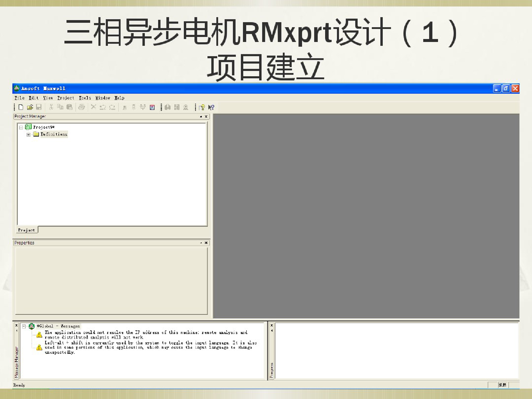Pin the Project Manager panel arrow
Image resolution: width=532 pixels, height=399 pixels.
[201, 116]
